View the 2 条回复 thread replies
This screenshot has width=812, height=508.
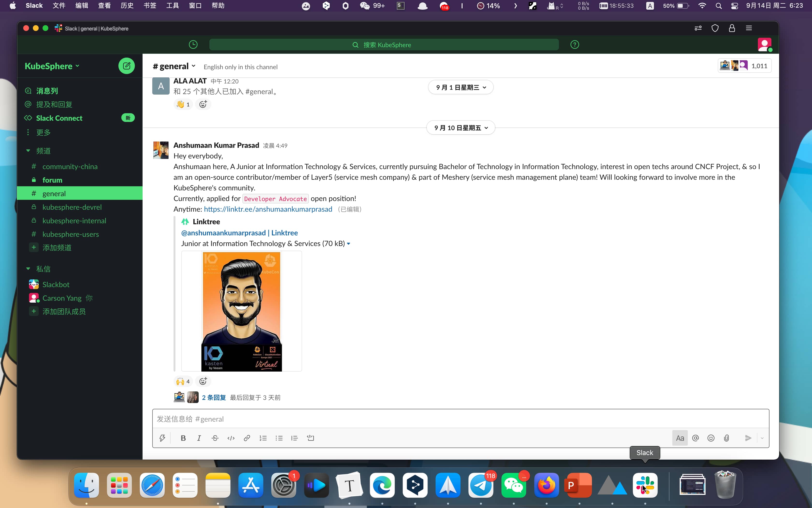click(214, 397)
